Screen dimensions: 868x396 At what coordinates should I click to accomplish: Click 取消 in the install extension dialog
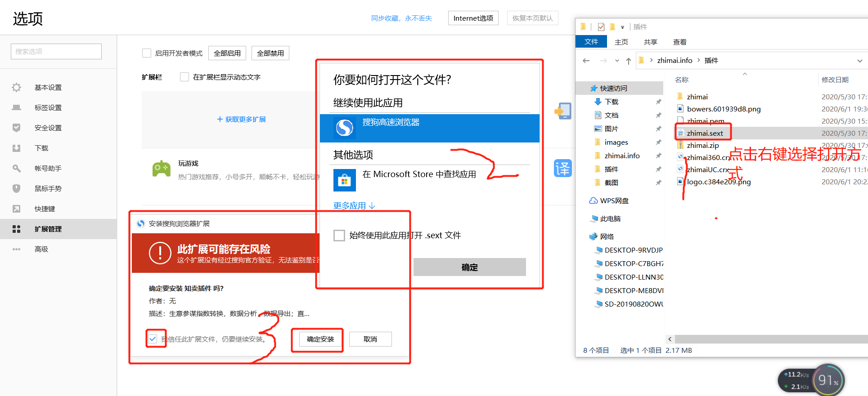[x=370, y=339]
